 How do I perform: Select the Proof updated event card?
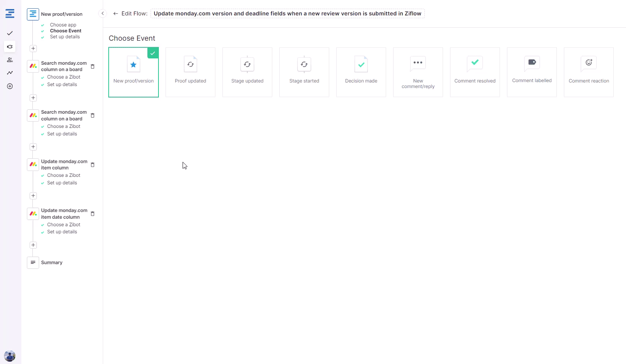190,72
